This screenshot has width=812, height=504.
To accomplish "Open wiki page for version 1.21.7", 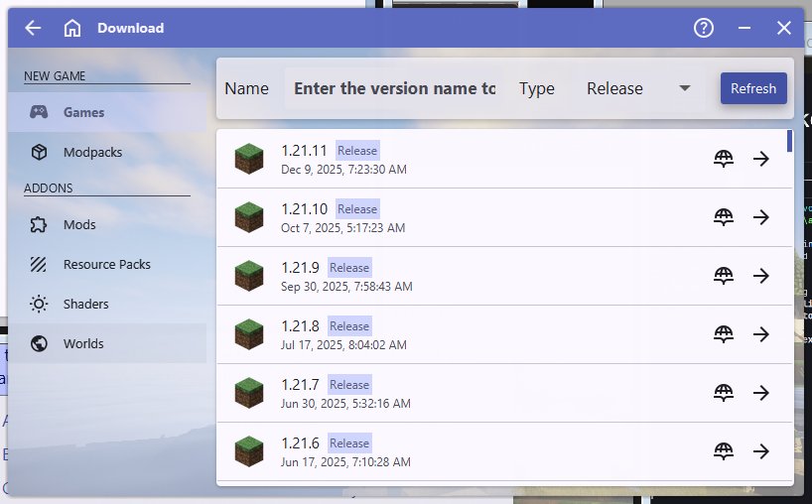I will pyautogui.click(x=724, y=392).
